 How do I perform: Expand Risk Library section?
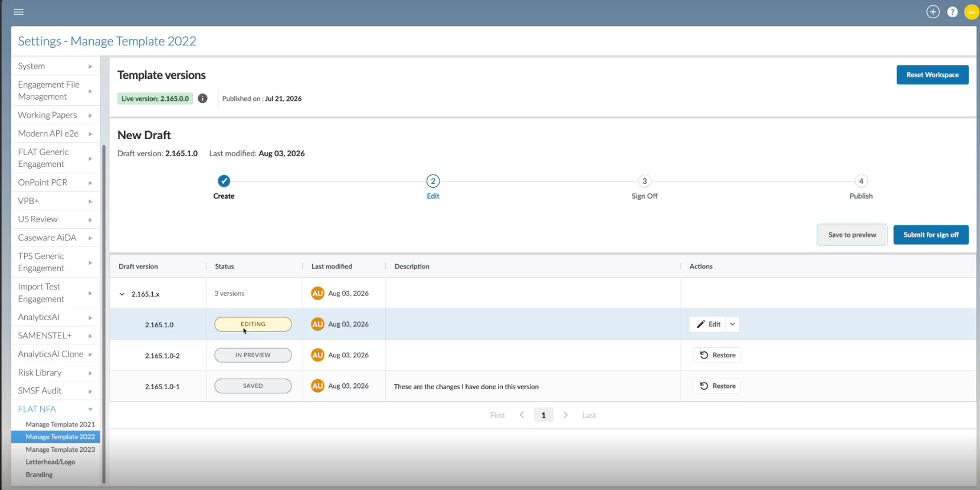click(55, 373)
